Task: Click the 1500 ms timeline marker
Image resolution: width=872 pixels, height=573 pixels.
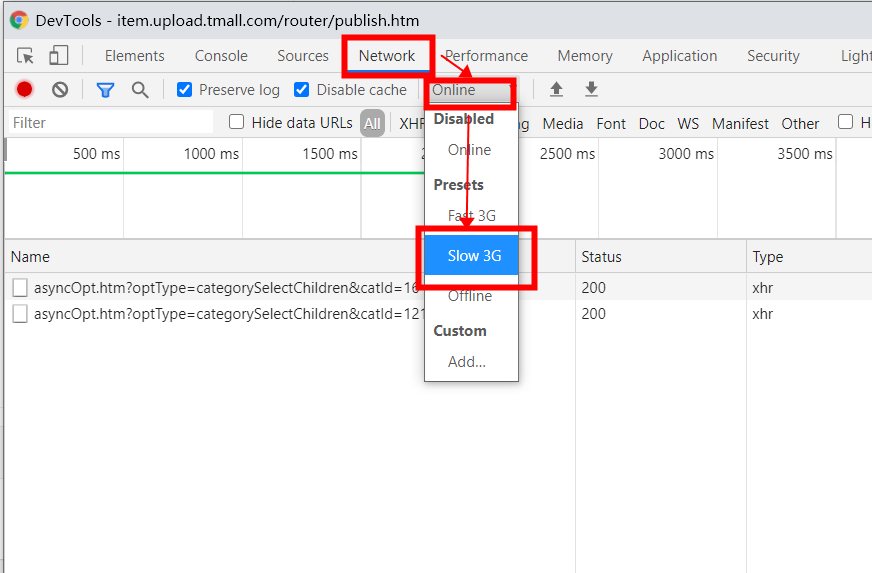Action: coord(330,154)
